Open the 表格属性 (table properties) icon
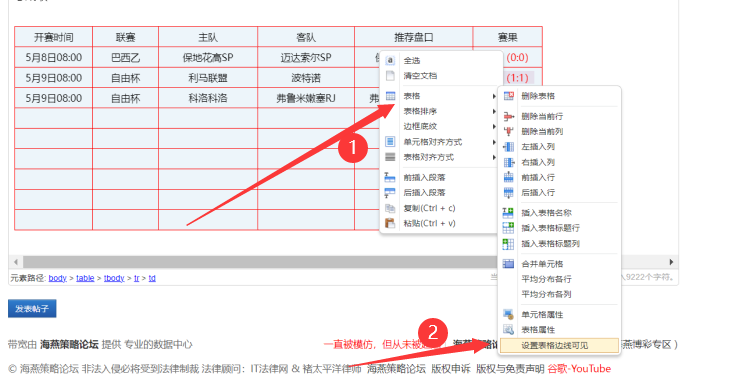This screenshot has height=377, width=743. tap(508, 330)
